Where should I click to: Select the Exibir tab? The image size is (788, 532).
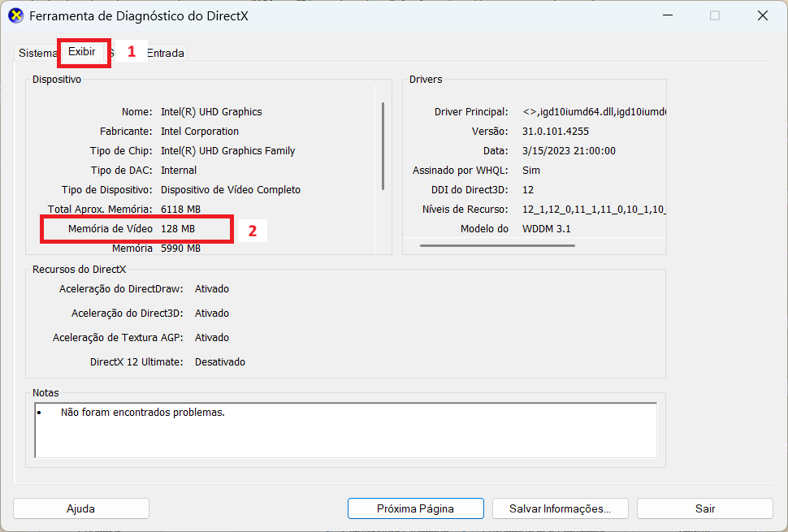pyautogui.click(x=82, y=52)
